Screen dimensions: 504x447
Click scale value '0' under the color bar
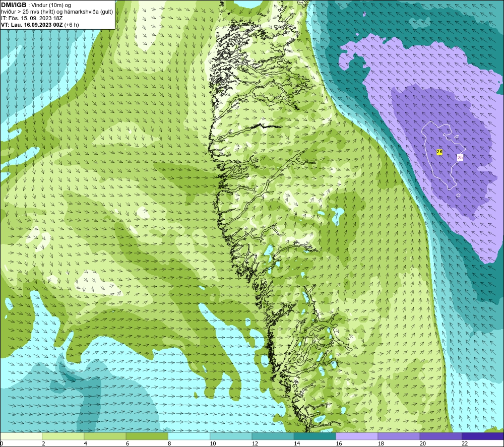2,443
